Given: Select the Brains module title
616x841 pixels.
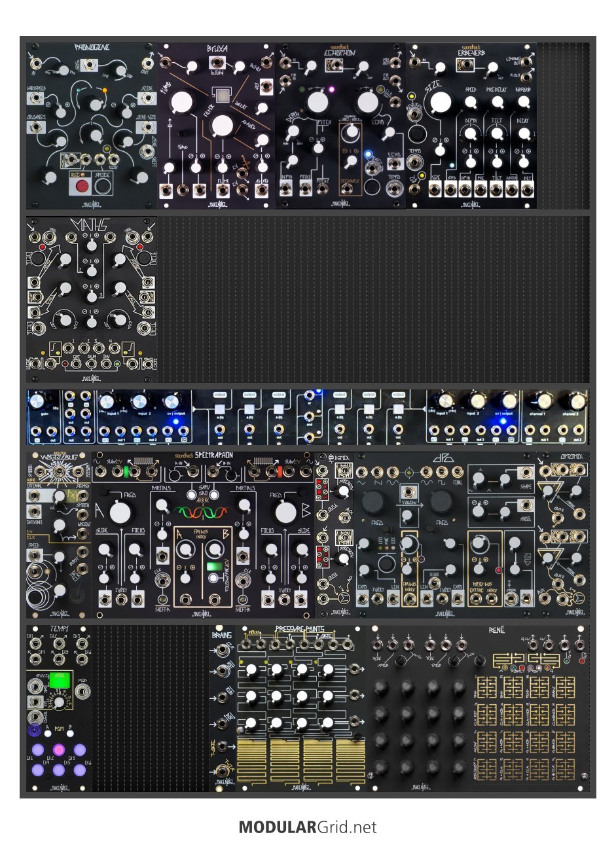Looking at the screenshot, I should pos(221,634).
